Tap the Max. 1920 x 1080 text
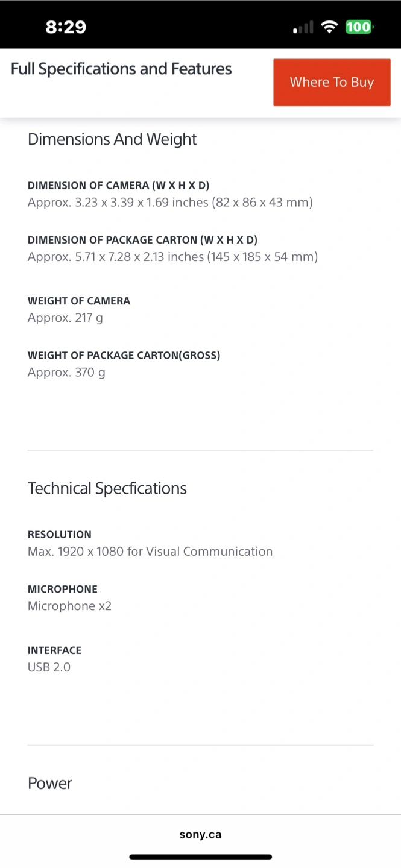The image size is (401, 868). coord(76,552)
